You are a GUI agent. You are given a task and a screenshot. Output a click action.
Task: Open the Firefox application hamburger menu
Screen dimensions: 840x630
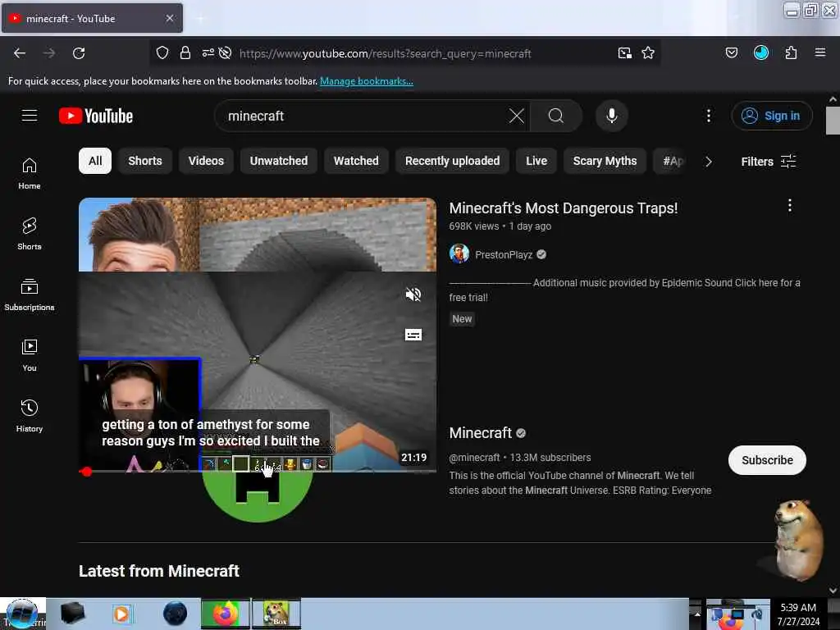[x=819, y=52]
